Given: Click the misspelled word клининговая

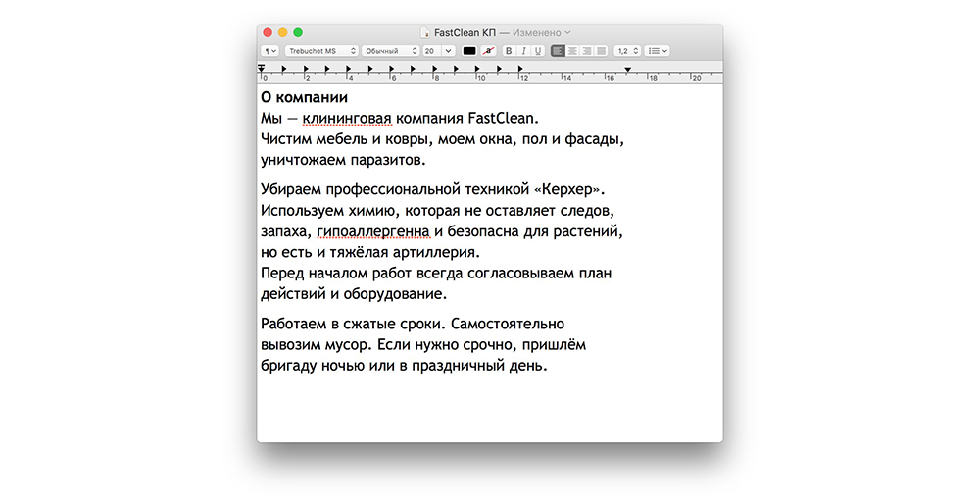Looking at the screenshot, I should tap(347, 119).
